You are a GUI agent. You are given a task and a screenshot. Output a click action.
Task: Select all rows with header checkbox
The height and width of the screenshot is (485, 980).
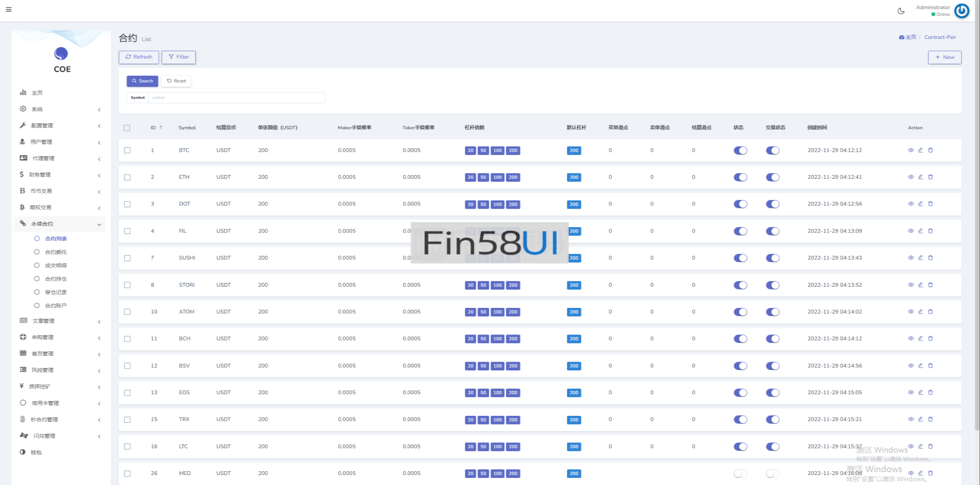127,128
